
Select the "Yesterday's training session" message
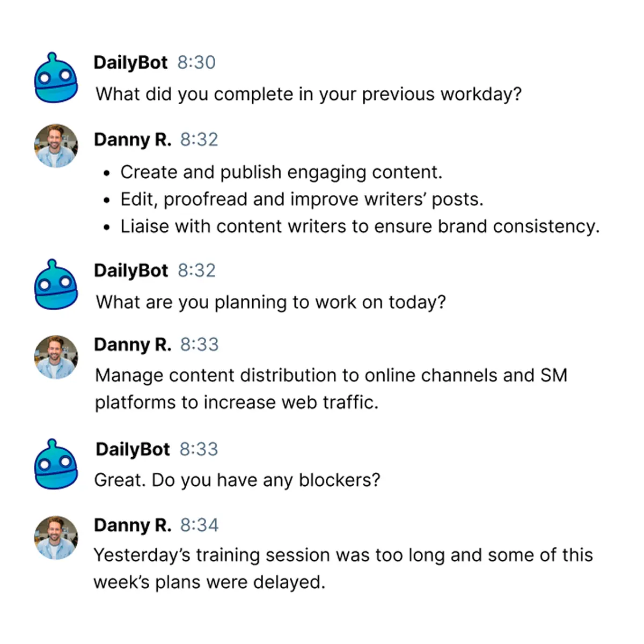pyautogui.click(x=343, y=568)
